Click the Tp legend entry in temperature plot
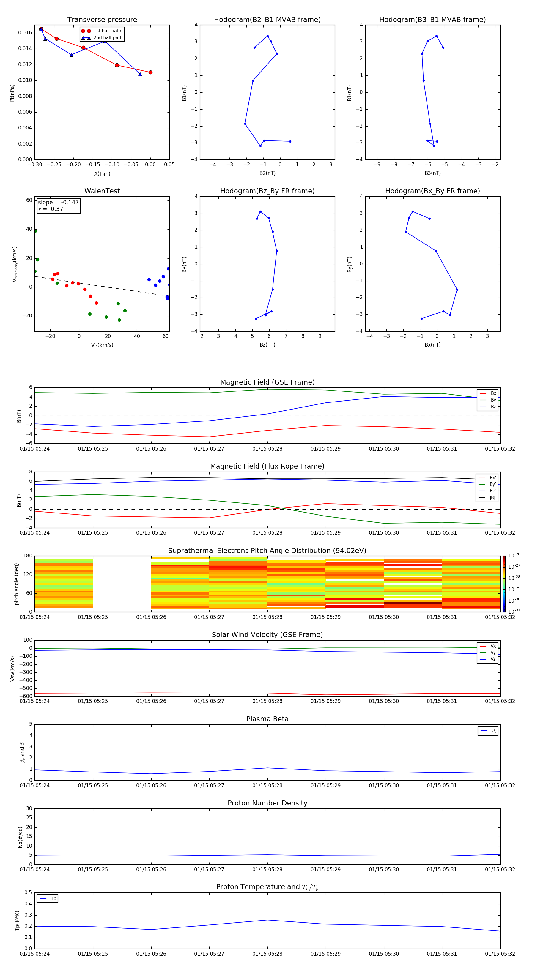This screenshot has height=980, width=535. pos(48,899)
